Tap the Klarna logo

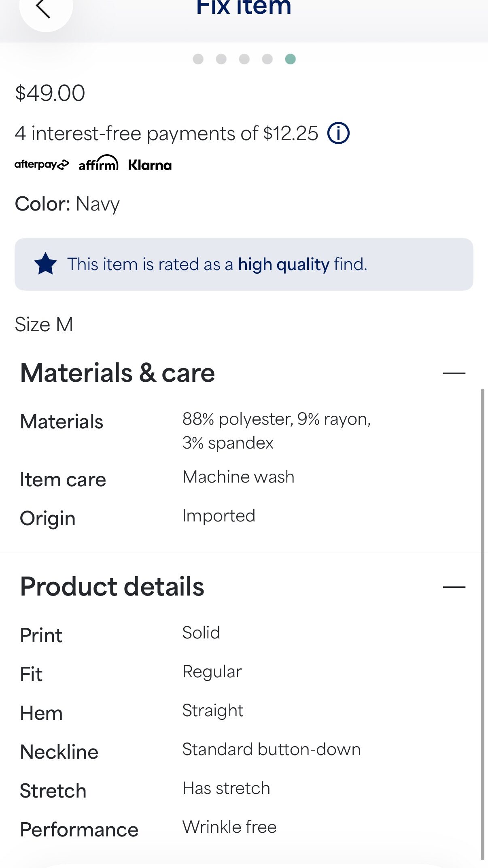pos(150,165)
